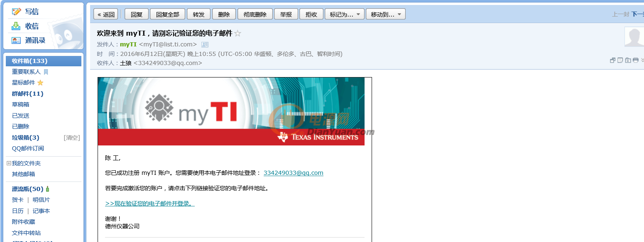Click the signature text 德州仪器公司

click(122, 226)
